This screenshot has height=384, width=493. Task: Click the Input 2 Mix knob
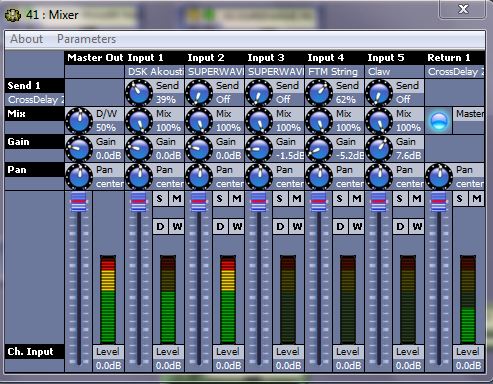[199, 121]
